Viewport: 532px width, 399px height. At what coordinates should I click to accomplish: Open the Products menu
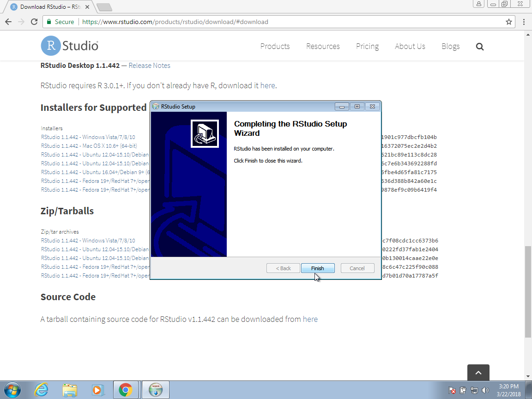coord(275,46)
